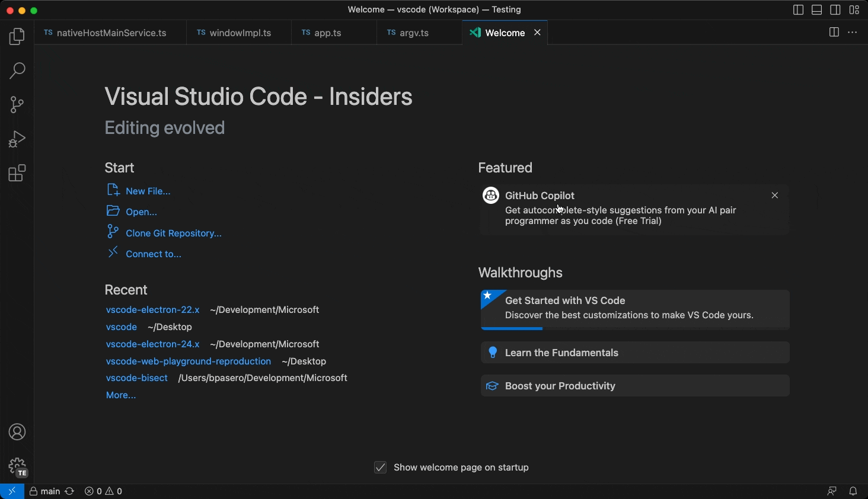This screenshot has height=499, width=868.
Task: Open the Explorer view in the activity bar
Action: (17, 36)
